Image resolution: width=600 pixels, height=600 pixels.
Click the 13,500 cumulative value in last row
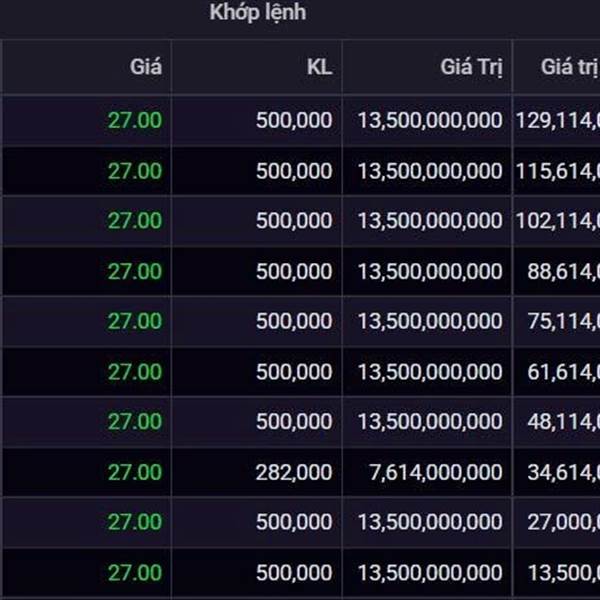click(x=563, y=573)
